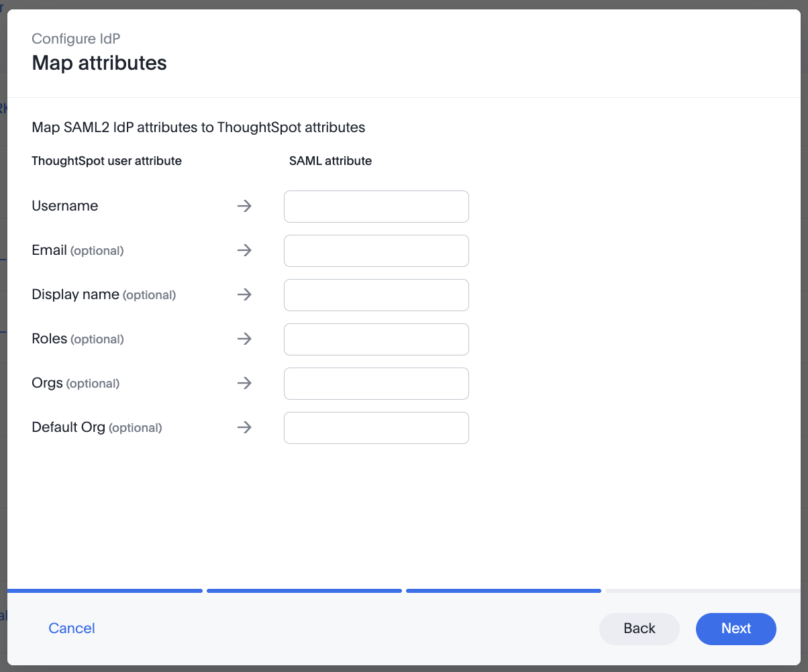Viewport: 808px width, 672px height.
Task: Click the 'Map attributes' heading
Action: click(99, 63)
